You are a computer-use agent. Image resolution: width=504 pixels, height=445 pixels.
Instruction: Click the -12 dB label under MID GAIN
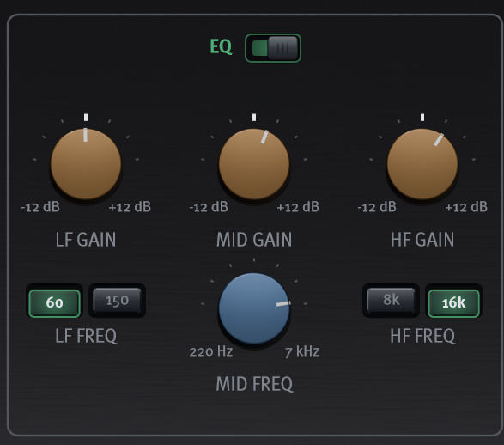(209, 207)
